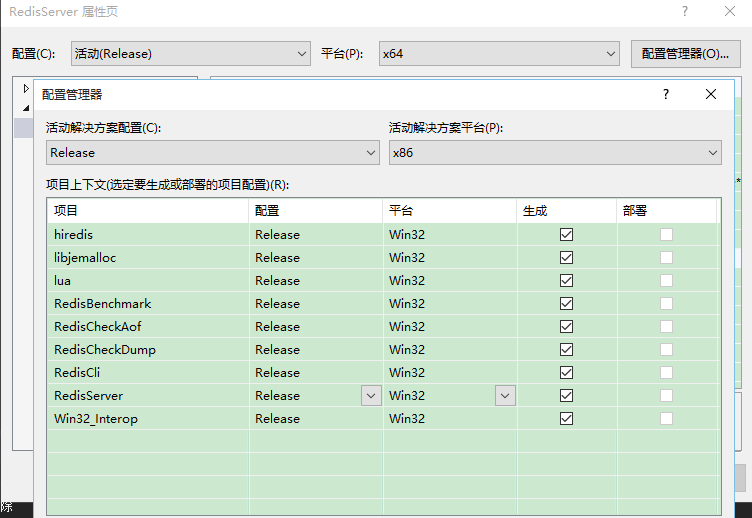This screenshot has height=518, width=752.
Task: Select the RedisCheckDump project name
Action: click(x=105, y=350)
